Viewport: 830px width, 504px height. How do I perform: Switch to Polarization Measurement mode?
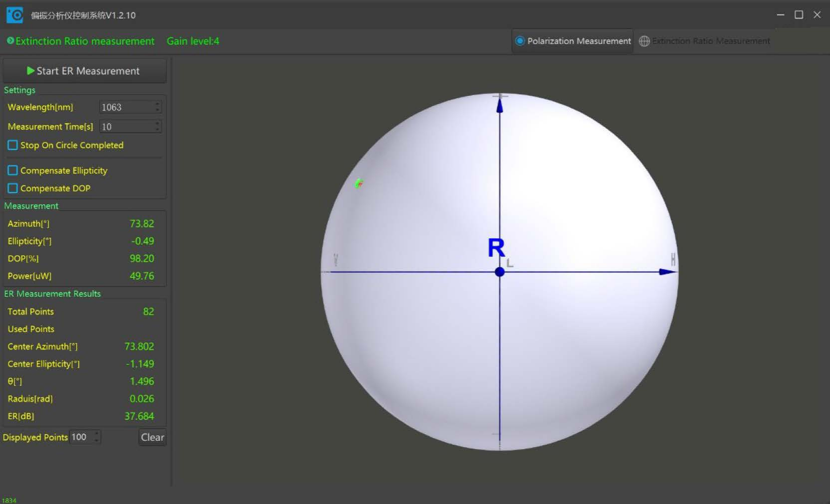click(x=573, y=41)
